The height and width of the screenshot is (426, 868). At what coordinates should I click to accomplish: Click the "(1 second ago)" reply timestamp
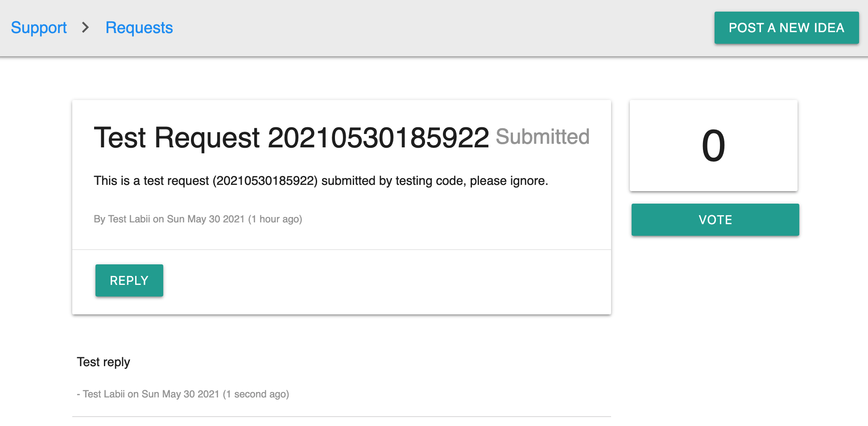pyautogui.click(x=256, y=394)
